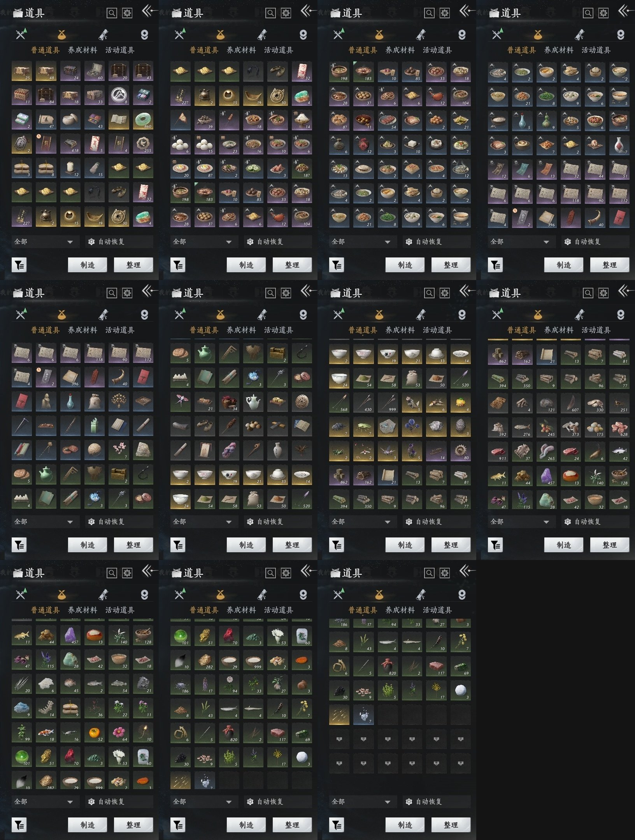Select the white mountain emblem item

coord(119,95)
